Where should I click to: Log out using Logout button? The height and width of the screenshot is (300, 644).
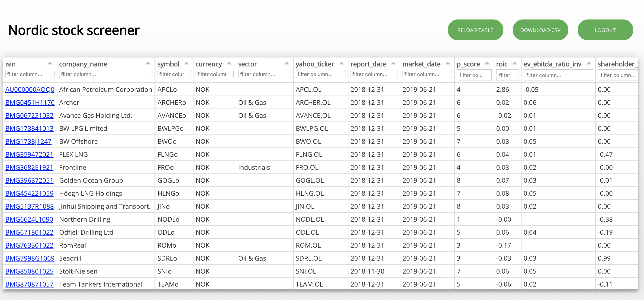coord(605,30)
